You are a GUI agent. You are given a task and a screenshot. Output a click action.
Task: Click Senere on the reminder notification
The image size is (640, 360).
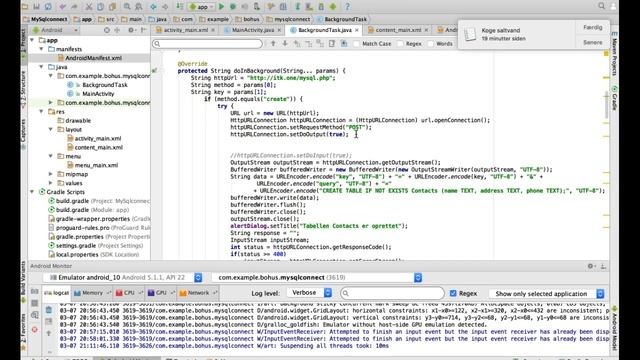(593, 42)
